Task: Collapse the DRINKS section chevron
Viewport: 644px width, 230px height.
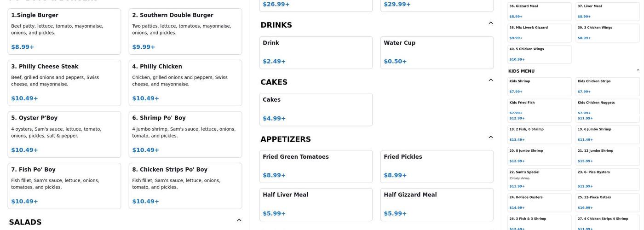Action: click(x=490, y=23)
